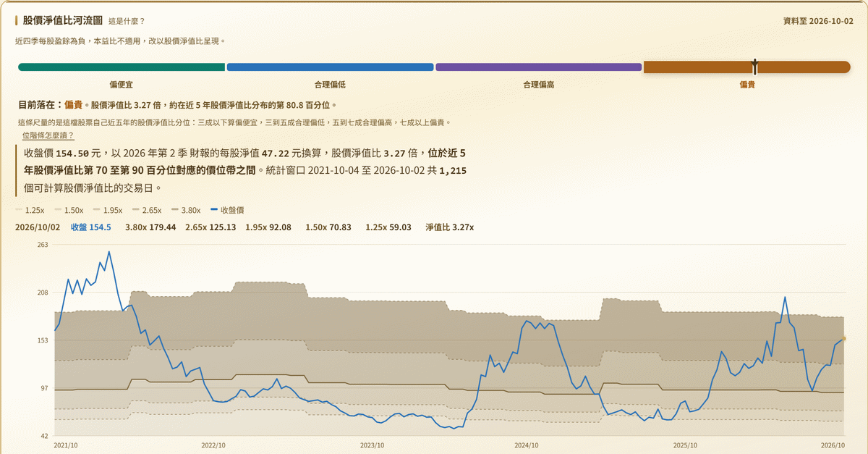This screenshot has height=454, width=868.
Task: Click the 合理偏高 label under the bar
Action: click(x=538, y=85)
